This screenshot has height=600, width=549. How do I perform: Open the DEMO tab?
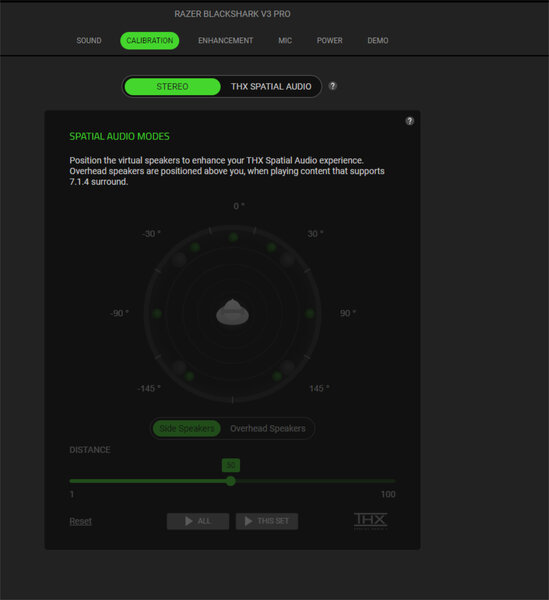(x=378, y=41)
